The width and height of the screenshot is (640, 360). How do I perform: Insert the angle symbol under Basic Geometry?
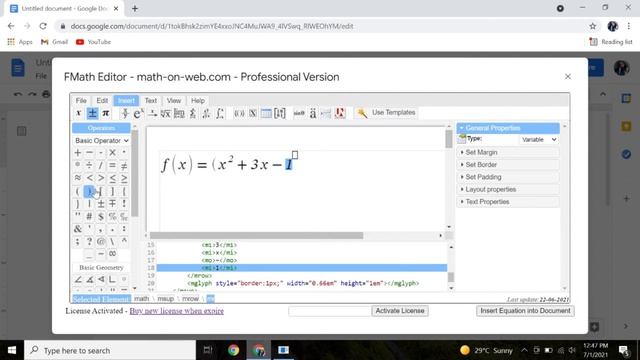point(78,280)
